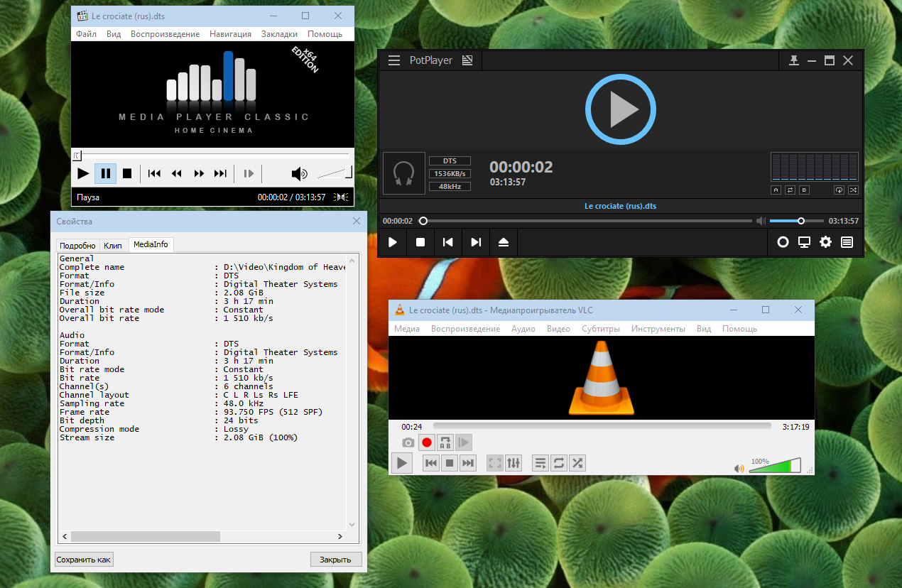Click the red record button in VLC
The width and height of the screenshot is (902, 588).
426,442
